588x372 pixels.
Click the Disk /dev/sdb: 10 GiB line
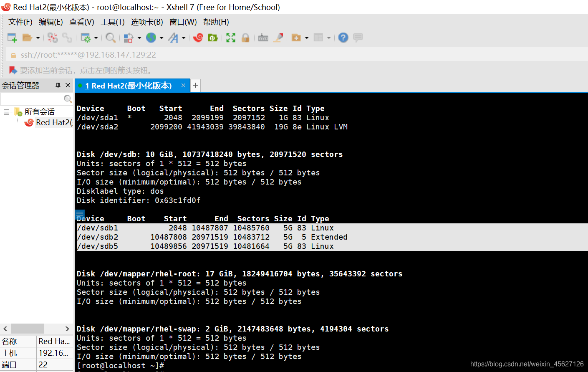pos(209,154)
